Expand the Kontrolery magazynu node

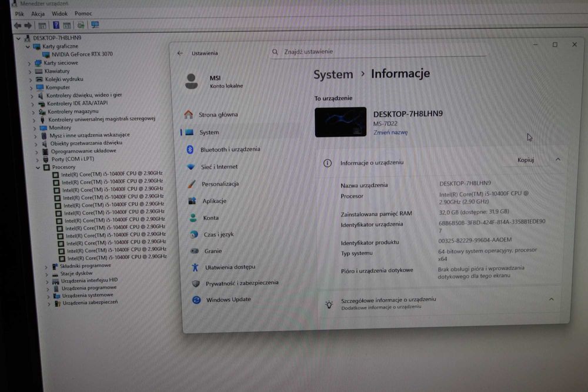33,112
